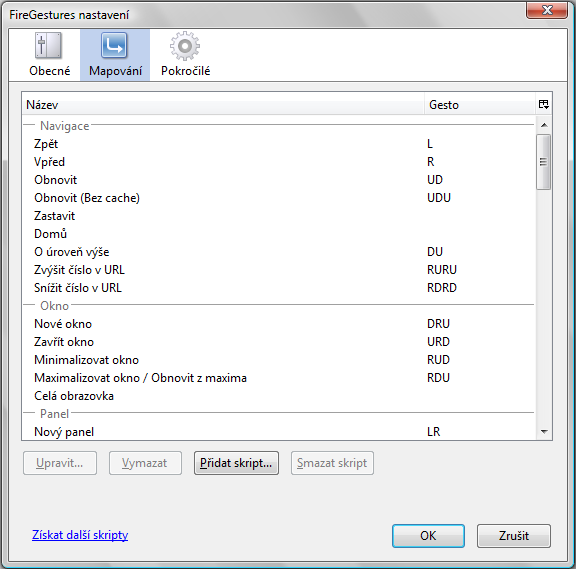576x569 pixels.
Task: Select the Domů row
Action: click(x=278, y=234)
